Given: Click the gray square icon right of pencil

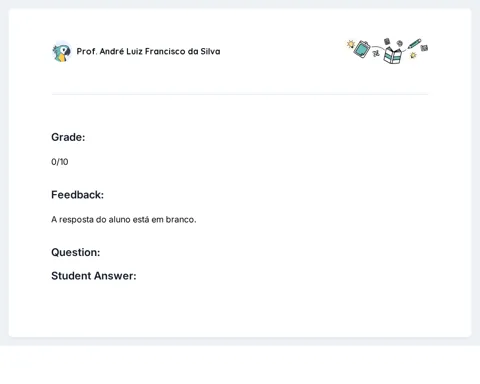Looking at the screenshot, I should point(424,48).
